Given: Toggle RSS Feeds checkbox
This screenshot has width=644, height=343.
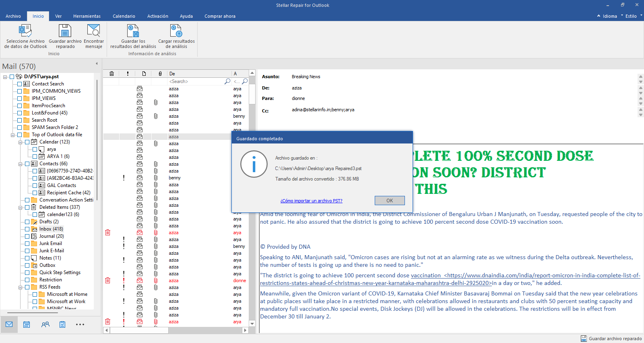Looking at the screenshot, I should [27, 287].
